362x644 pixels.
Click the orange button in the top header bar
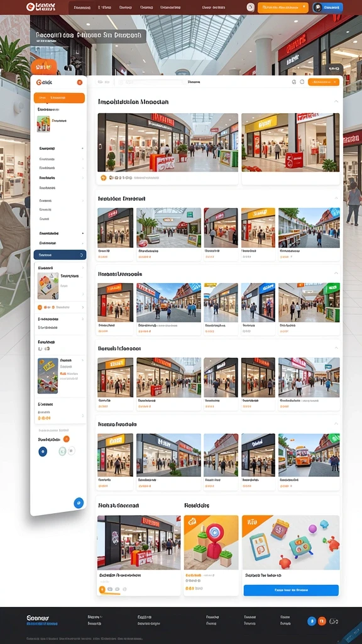[283, 8]
